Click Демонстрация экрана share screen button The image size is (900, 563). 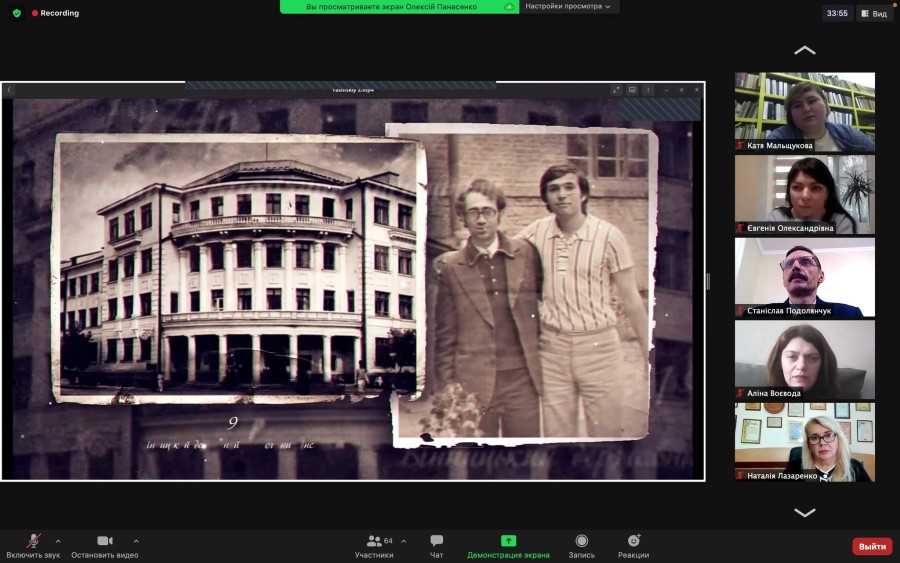pyautogui.click(x=508, y=546)
